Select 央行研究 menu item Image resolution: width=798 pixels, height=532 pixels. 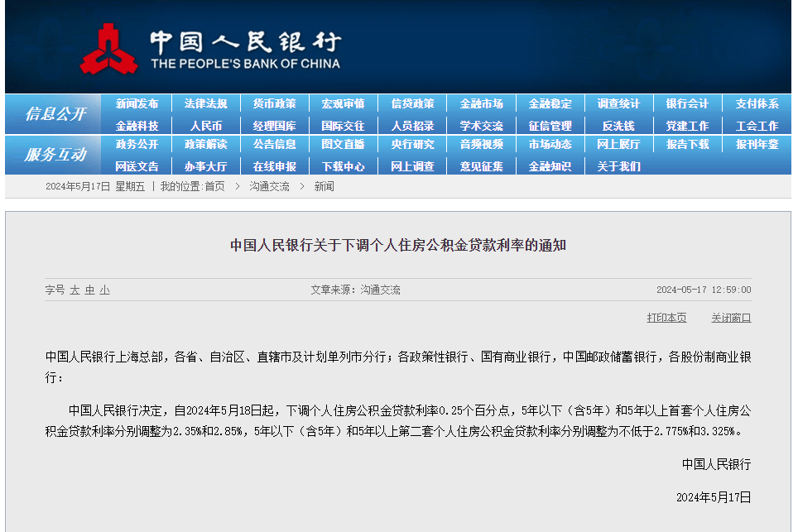412,145
